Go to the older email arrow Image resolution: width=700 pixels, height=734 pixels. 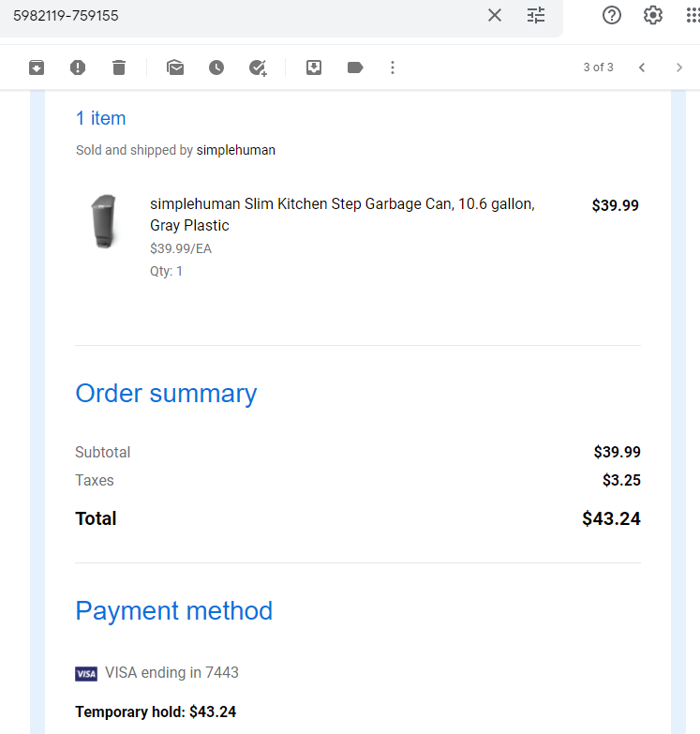pyautogui.click(x=679, y=67)
